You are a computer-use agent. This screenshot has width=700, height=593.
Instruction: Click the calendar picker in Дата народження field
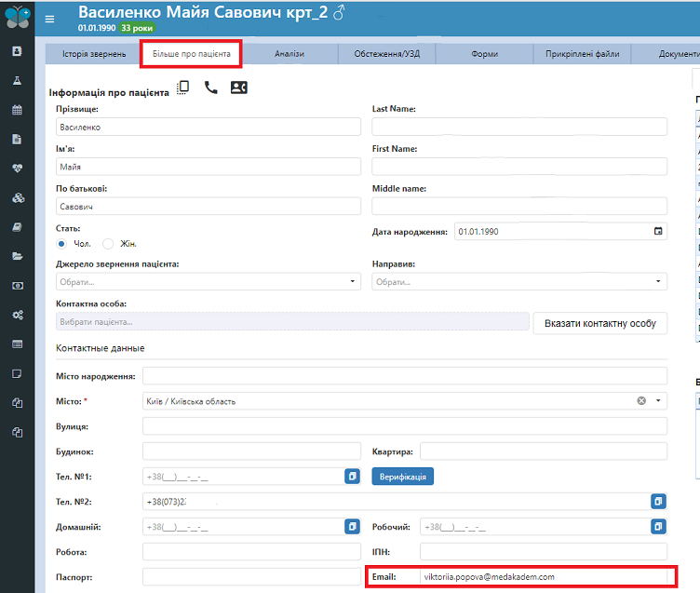tap(658, 231)
